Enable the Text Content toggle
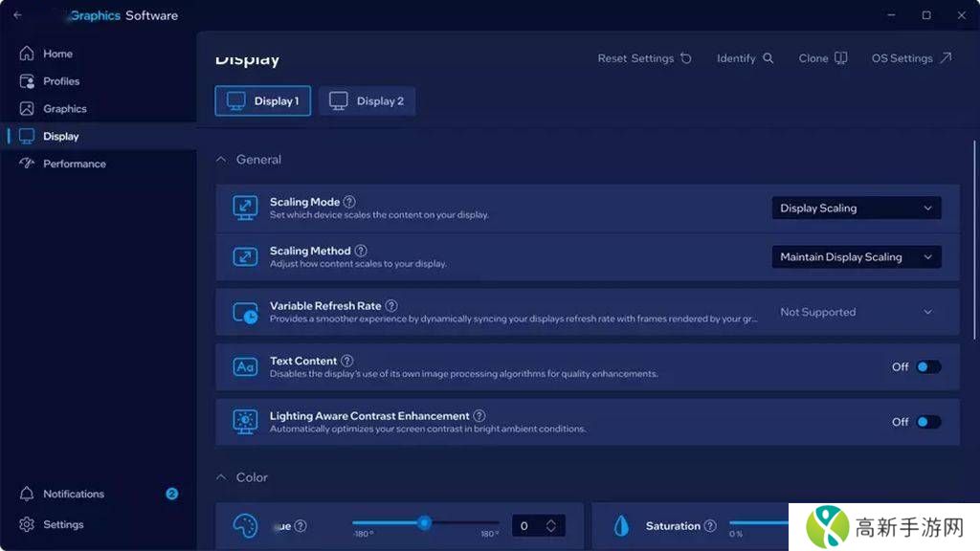This screenshot has height=551, width=980. click(927, 367)
